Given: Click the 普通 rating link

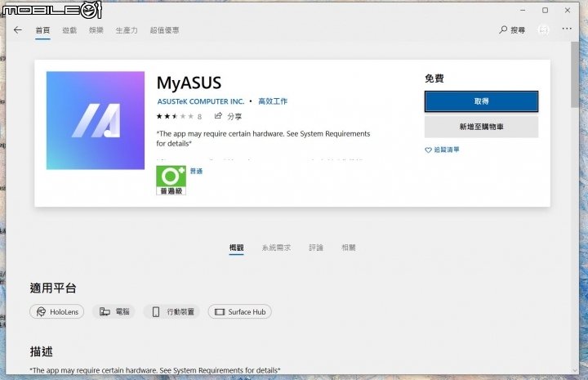Looking at the screenshot, I should click(196, 171).
